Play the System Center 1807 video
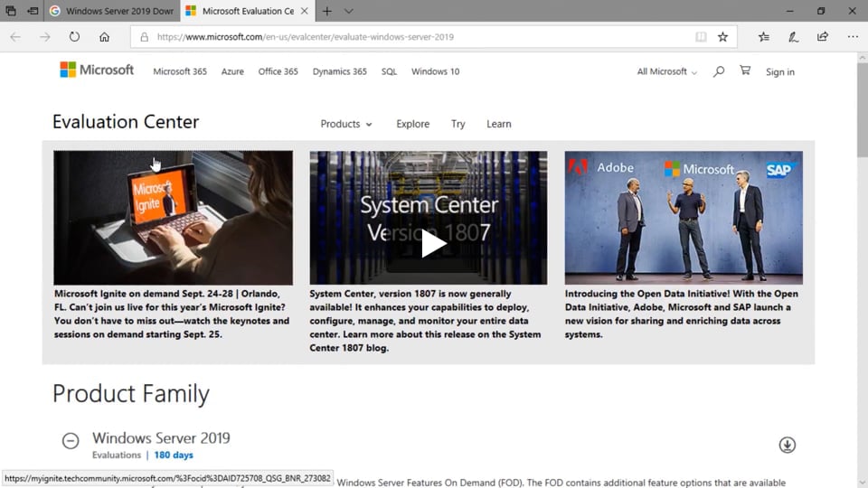This screenshot has width=868, height=488. [433, 243]
